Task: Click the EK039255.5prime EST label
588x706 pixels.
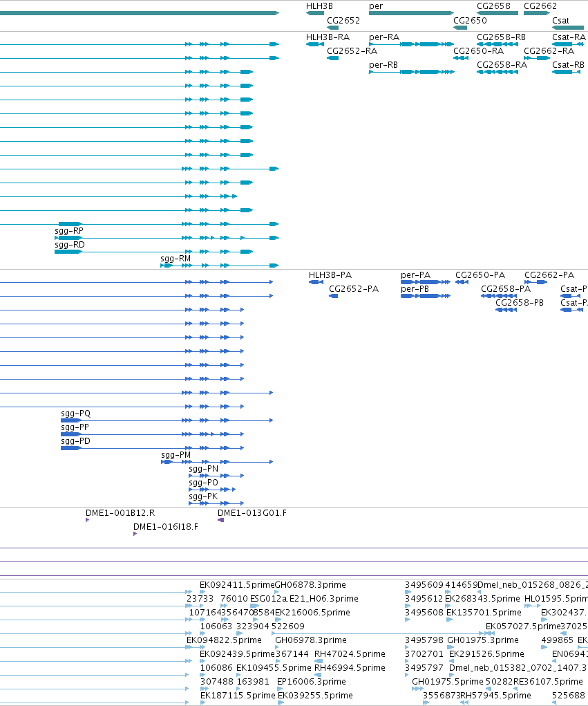Action: [x=315, y=696]
